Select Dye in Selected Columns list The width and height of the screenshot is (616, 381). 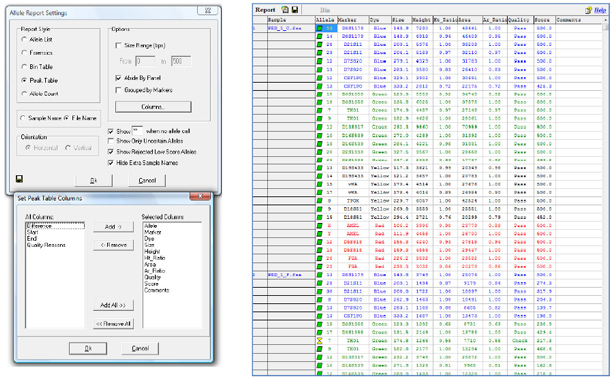[x=149, y=238]
